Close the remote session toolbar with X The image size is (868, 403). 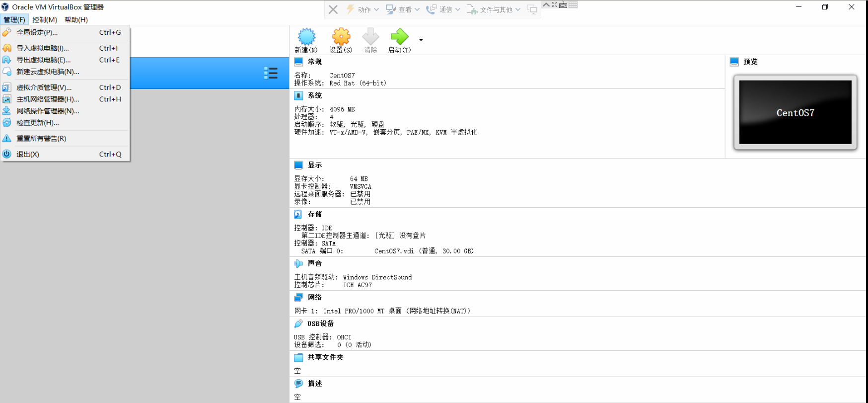click(333, 9)
